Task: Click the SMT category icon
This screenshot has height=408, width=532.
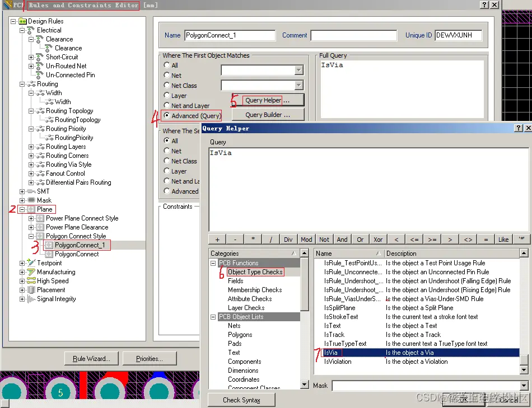Action: 31,191
